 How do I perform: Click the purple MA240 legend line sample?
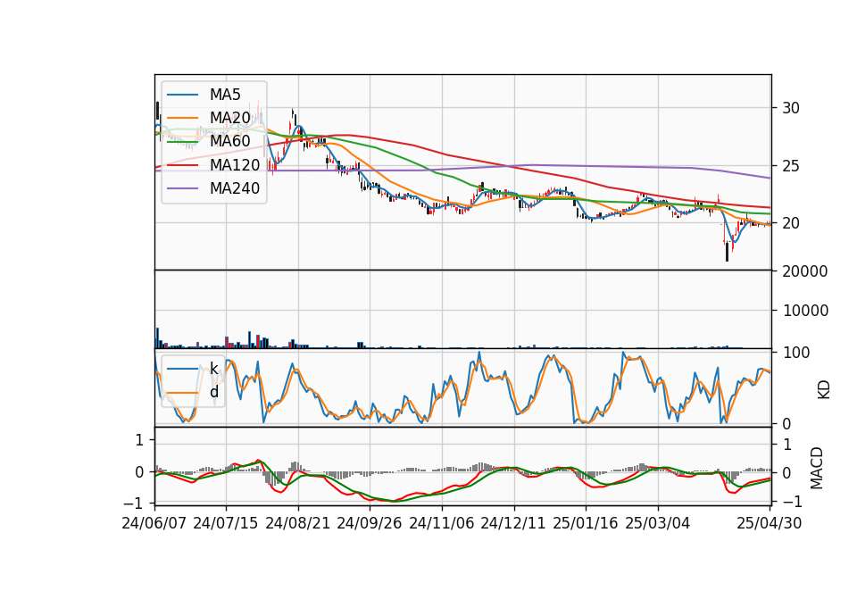[182, 188]
